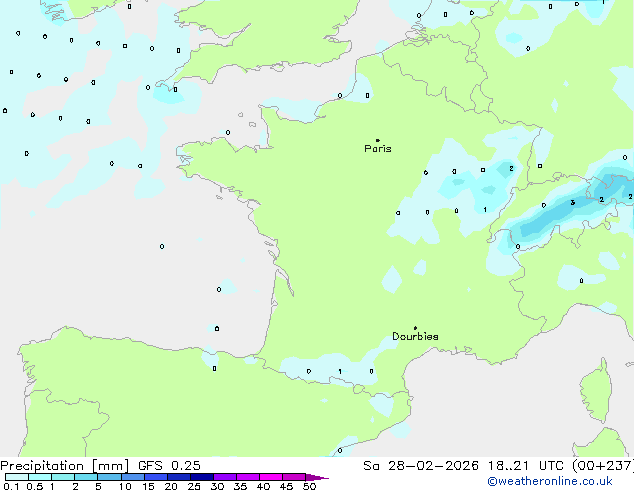The image size is (634, 490).
Task: Click the '18..21 UTC' time range text
Action: (525, 466)
